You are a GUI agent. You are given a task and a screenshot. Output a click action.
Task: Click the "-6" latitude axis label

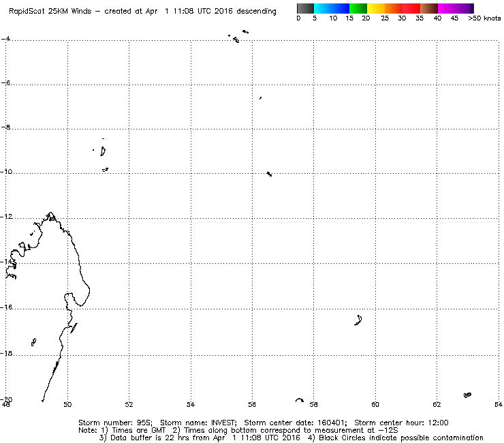click(6, 83)
